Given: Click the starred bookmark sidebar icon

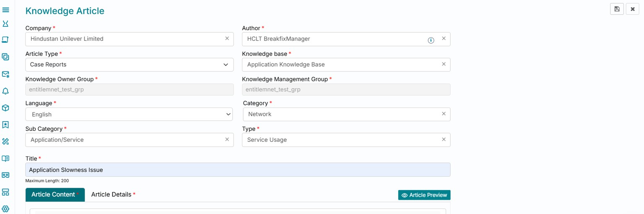Looking at the screenshot, I should point(5,125).
